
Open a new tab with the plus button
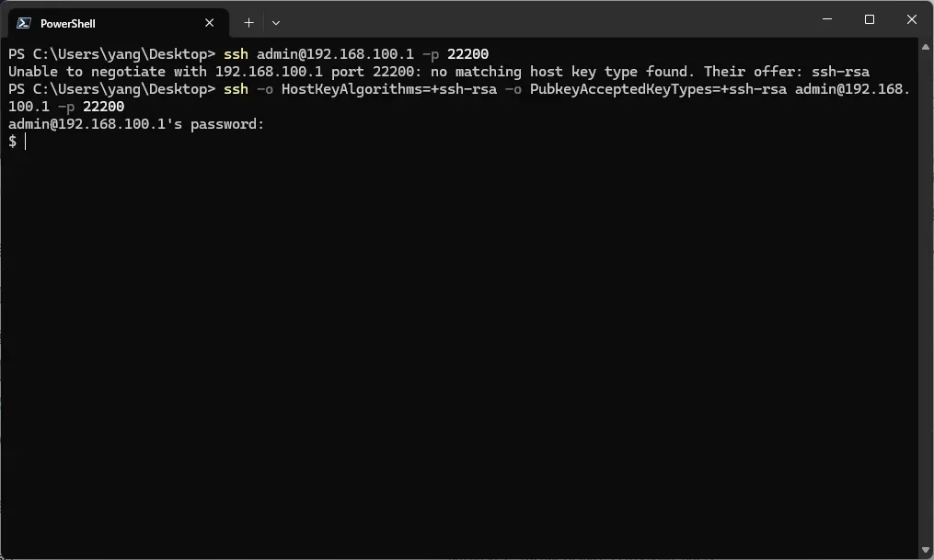click(x=248, y=23)
